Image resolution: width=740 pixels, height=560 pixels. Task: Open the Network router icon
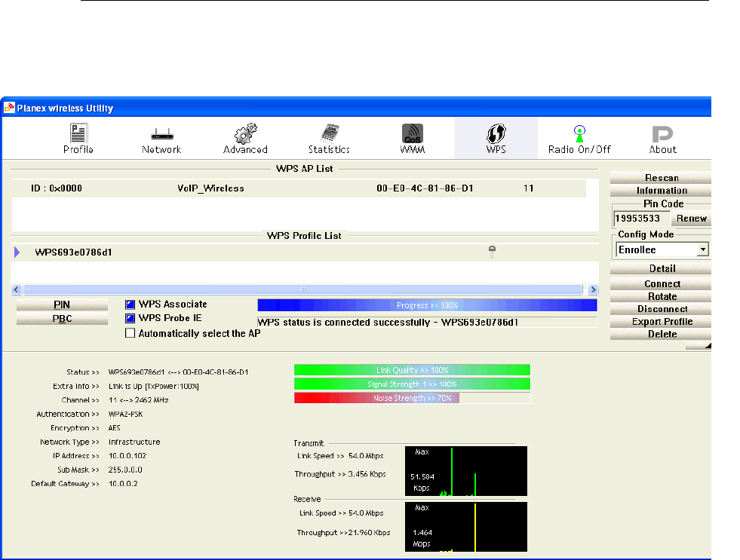[161, 138]
